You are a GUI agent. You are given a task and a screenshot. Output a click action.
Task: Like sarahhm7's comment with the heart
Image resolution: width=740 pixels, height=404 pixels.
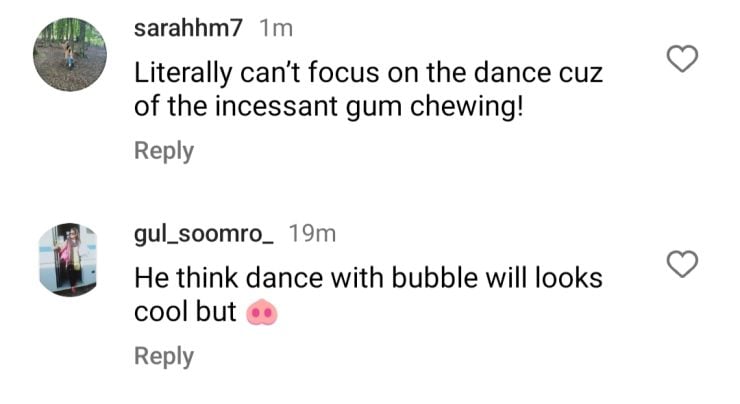pyautogui.click(x=681, y=60)
